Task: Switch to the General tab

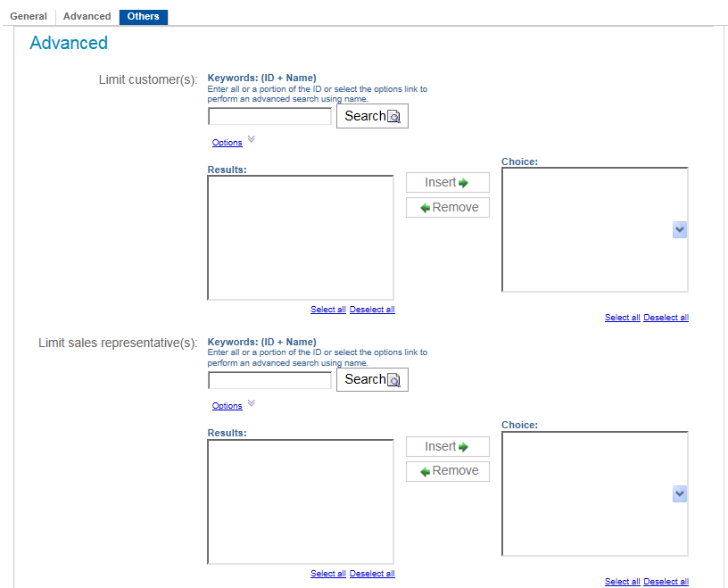Action: 29,17
